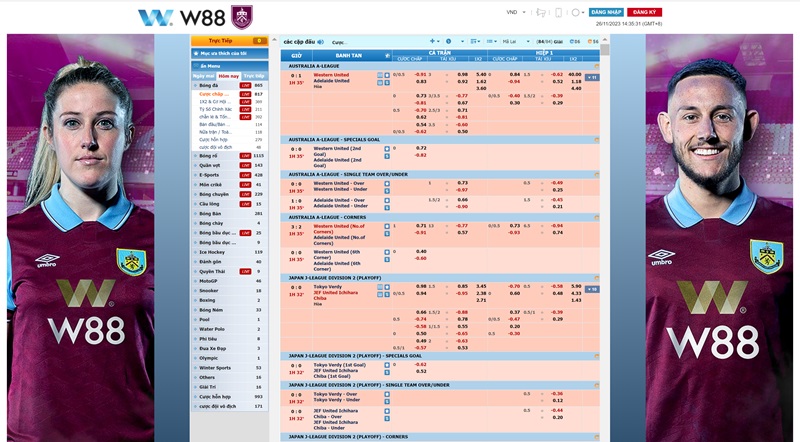Click the live stream icon for Western United
The height and width of the screenshot is (442, 800).
coord(387,75)
